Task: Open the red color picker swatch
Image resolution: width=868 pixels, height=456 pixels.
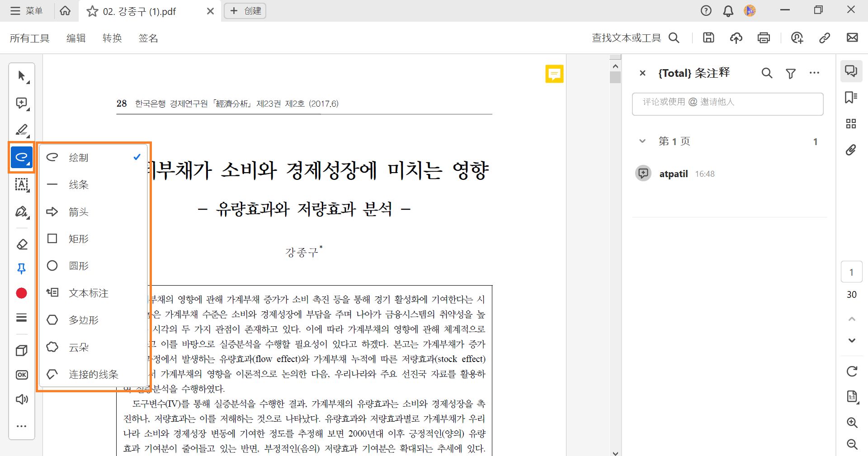Action: pos(21,293)
